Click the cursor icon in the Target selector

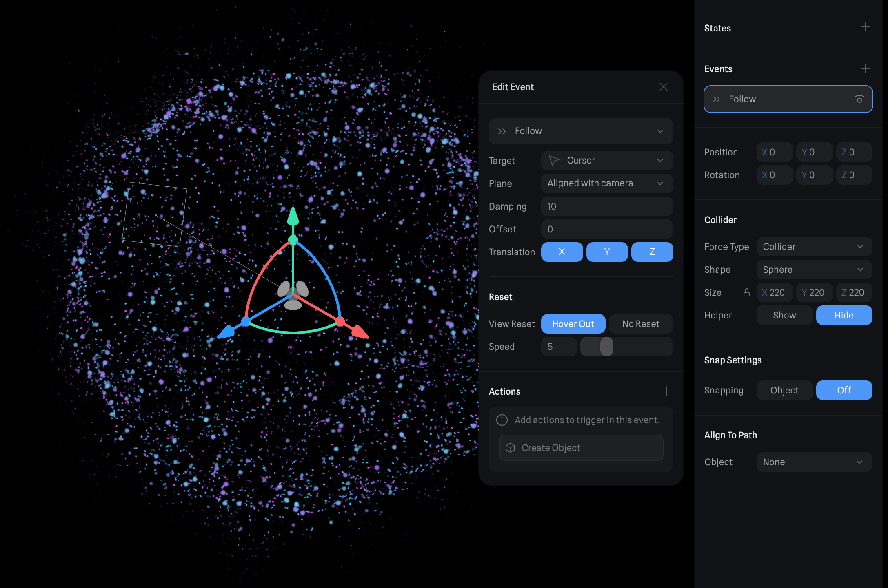click(x=554, y=160)
